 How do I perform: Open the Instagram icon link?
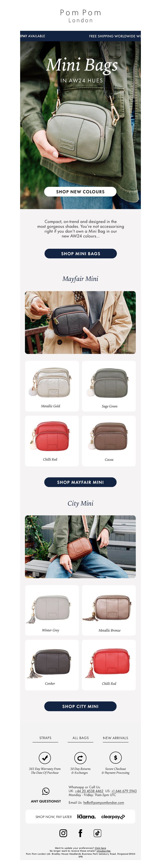pos(63,833)
